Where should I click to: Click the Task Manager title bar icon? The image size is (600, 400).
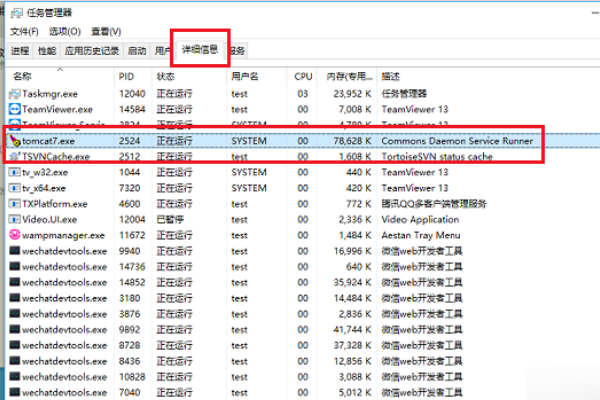16,13
